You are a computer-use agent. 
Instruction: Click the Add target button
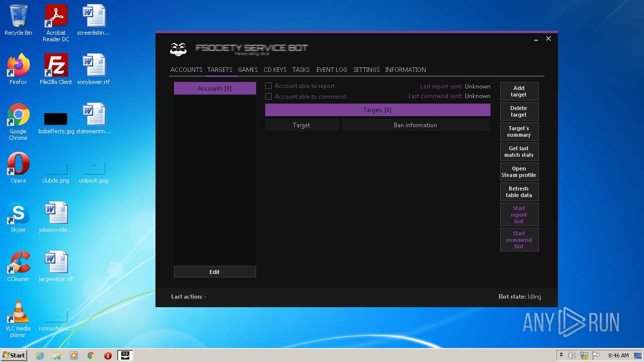pos(519,92)
